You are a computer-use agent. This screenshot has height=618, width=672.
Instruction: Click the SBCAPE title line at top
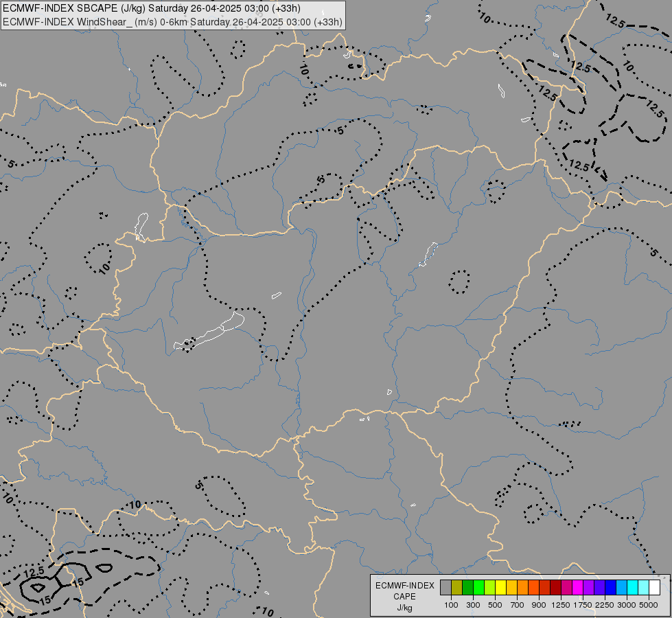click(x=151, y=8)
